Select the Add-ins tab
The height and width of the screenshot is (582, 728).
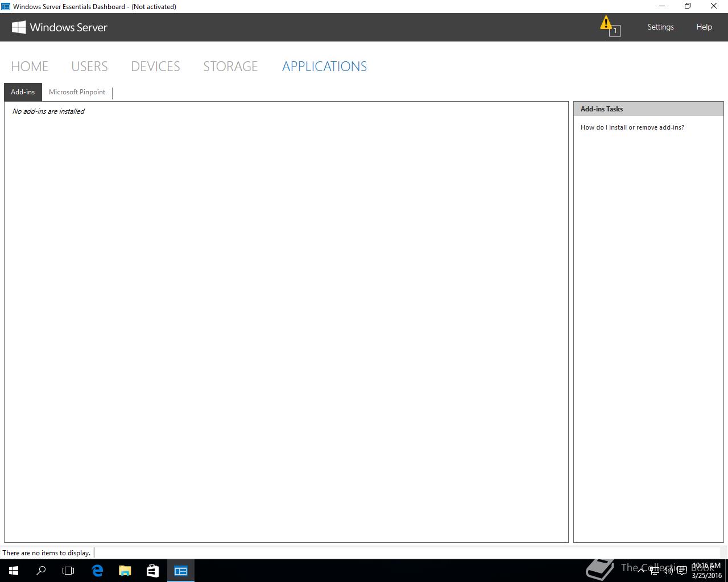click(23, 92)
